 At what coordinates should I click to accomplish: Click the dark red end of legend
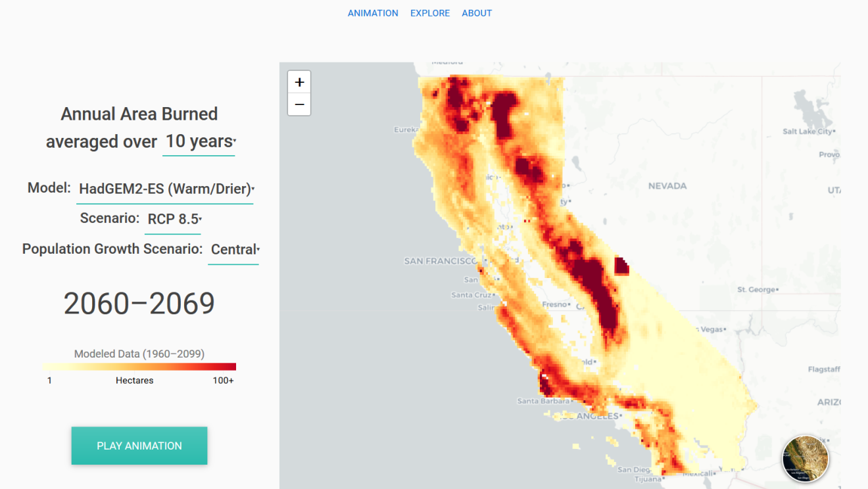click(230, 367)
